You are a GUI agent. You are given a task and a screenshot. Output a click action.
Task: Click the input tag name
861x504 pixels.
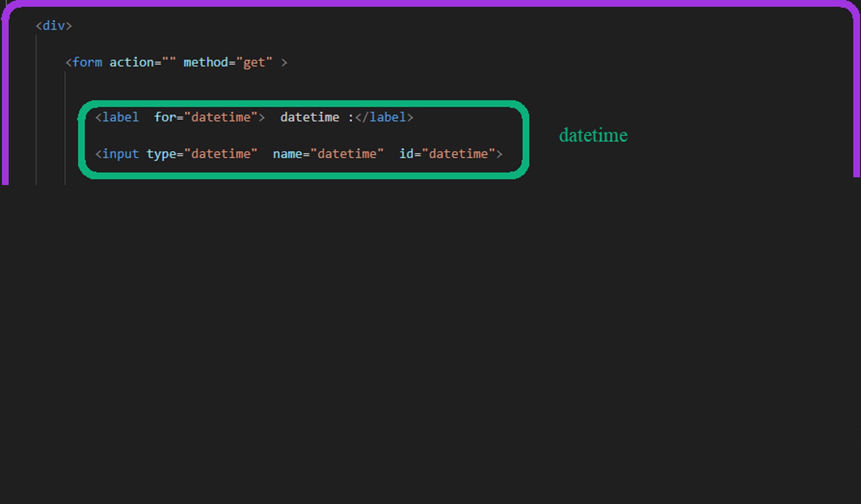120,154
